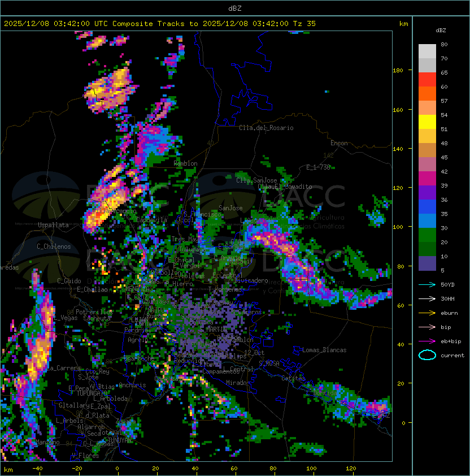This screenshot has width=470, height=476.
Task: Select the green 20 dBZ color swatch
Action: coord(427,235)
